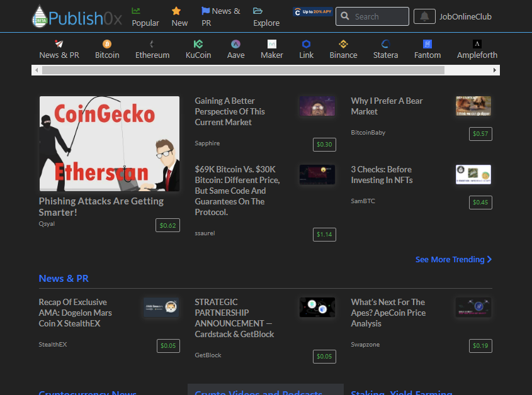Click the Aave logo icon
Screen dimensions: 532x395
click(x=235, y=44)
